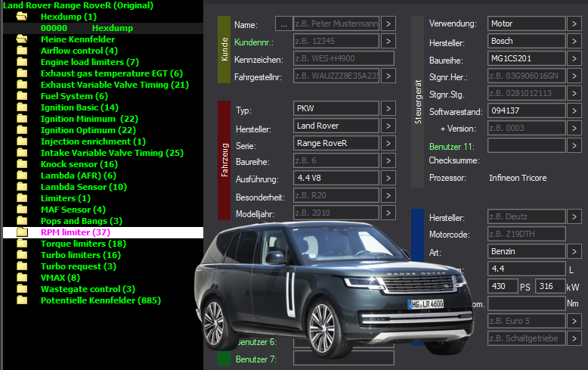The height and width of the screenshot is (370, 588).
Task: Click the Pops and Bangs folder icon
Action: pyautogui.click(x=22, y=221)
